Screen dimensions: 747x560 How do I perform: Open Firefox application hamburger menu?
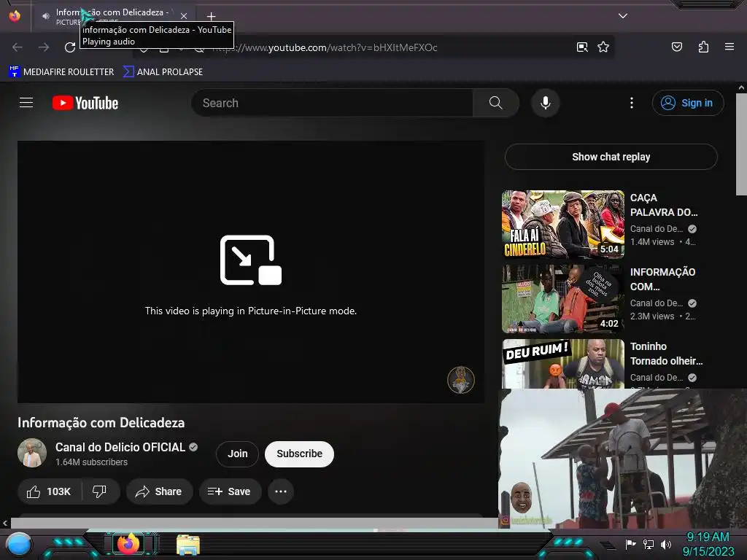click(729, 47)
